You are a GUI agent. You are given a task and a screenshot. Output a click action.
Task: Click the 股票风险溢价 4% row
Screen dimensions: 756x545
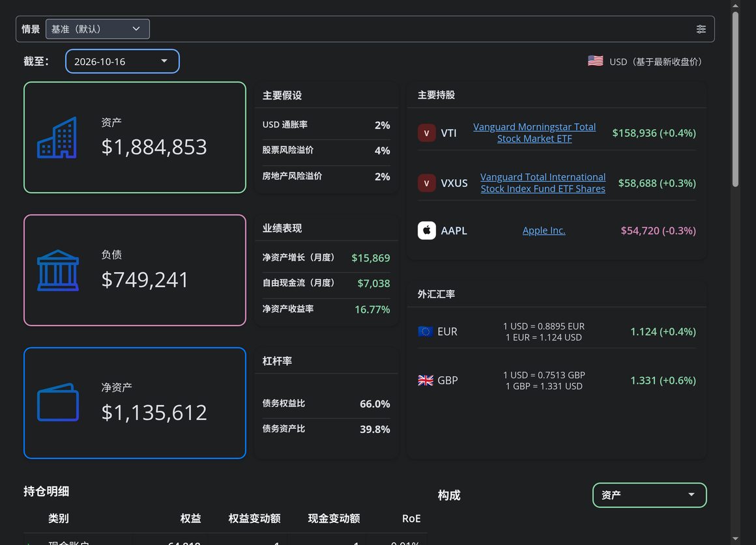click(x=326, y=150)
